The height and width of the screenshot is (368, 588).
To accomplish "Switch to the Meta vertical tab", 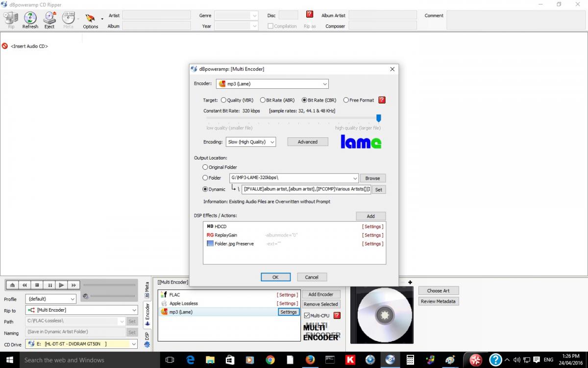I will point(147,288).
